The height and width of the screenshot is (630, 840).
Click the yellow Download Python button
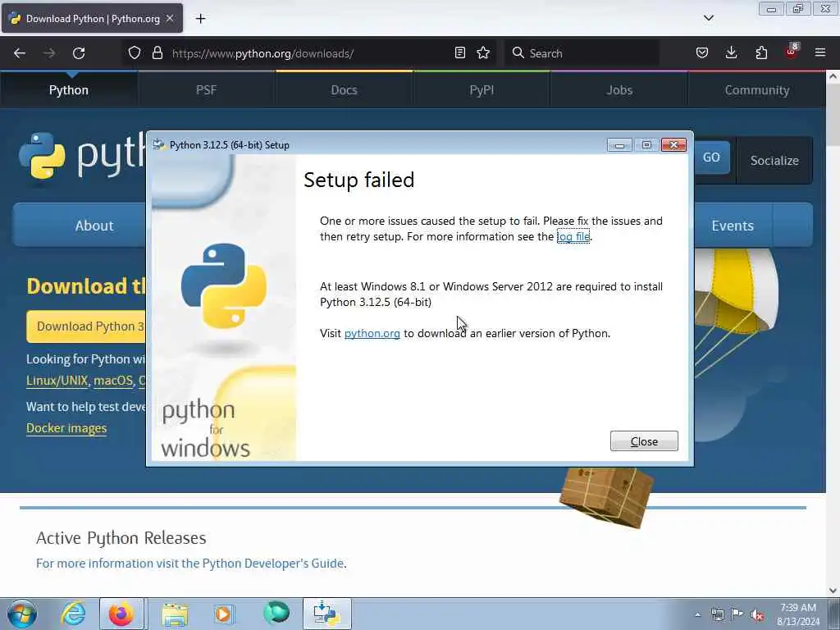[x=86, y=326]
